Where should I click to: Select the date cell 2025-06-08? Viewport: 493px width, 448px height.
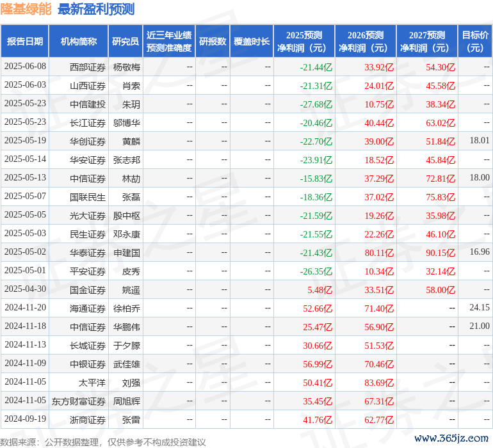(x=25, y=67)
